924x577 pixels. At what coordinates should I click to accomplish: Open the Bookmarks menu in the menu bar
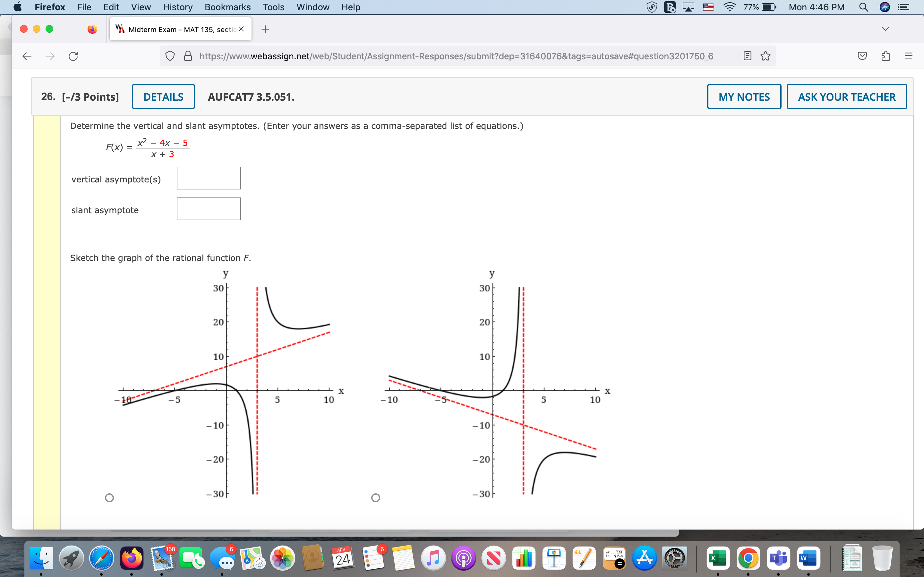click(x=227, y=7)
